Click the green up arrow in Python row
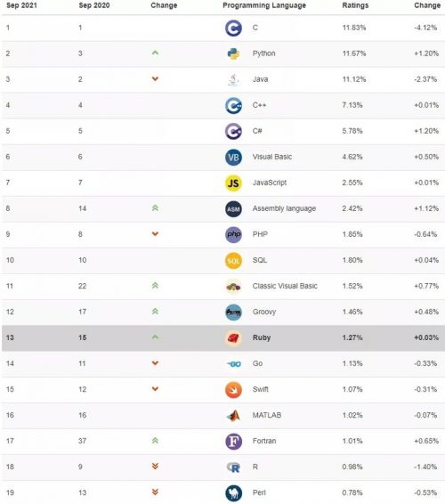 pos(155,53)
